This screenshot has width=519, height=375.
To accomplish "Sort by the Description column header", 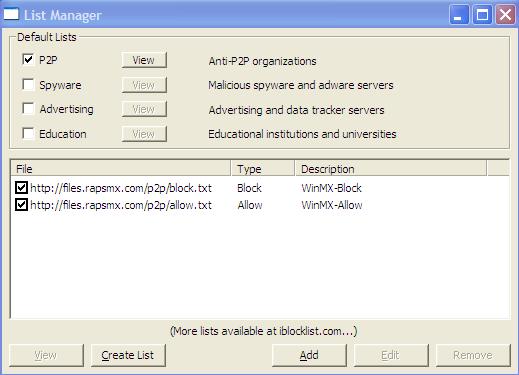I will click(x=391, y=169).
